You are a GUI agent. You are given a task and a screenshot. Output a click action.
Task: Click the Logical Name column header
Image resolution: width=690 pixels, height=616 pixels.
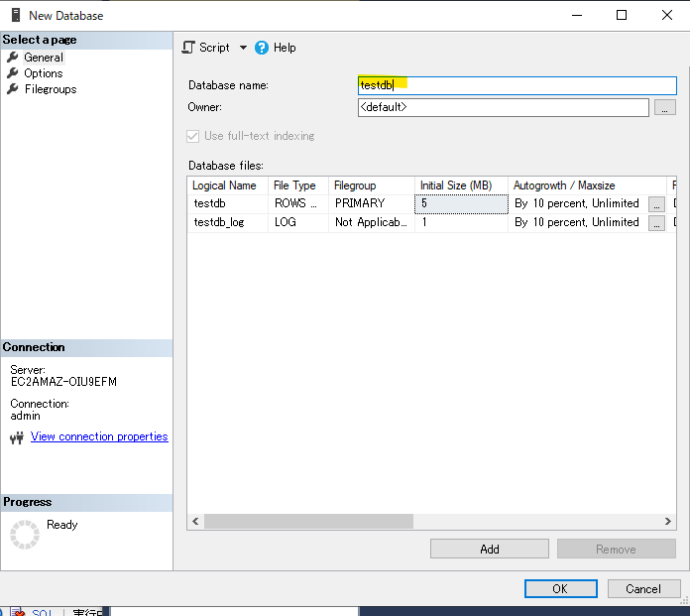(x=227, y=185)
